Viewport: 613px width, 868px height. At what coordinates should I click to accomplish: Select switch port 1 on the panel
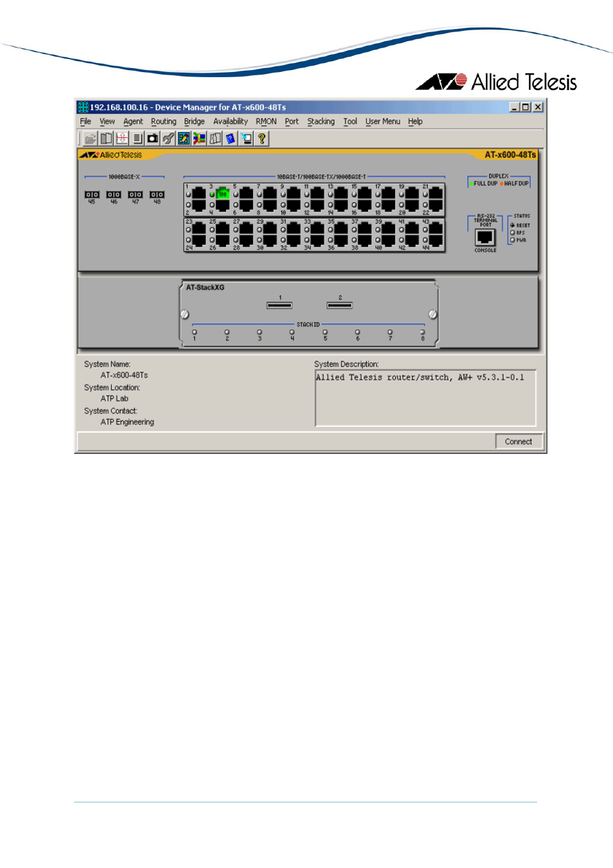coord(199,193)
